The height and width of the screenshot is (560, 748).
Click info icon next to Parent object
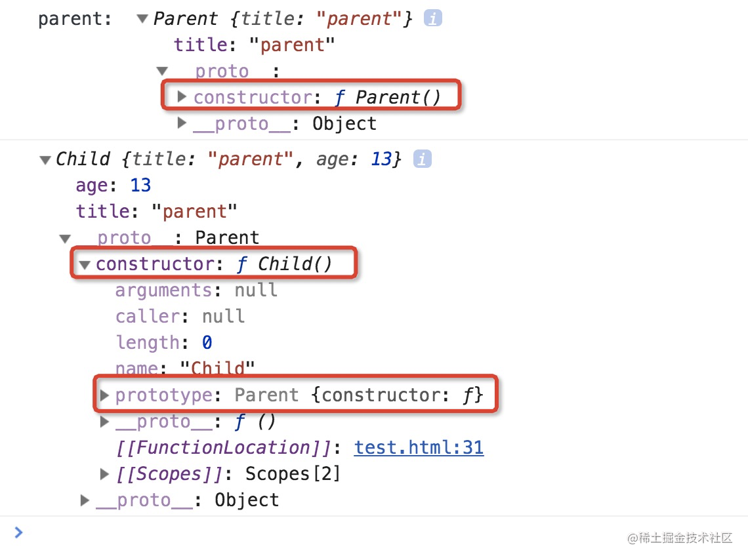click(x=432, y=18)
